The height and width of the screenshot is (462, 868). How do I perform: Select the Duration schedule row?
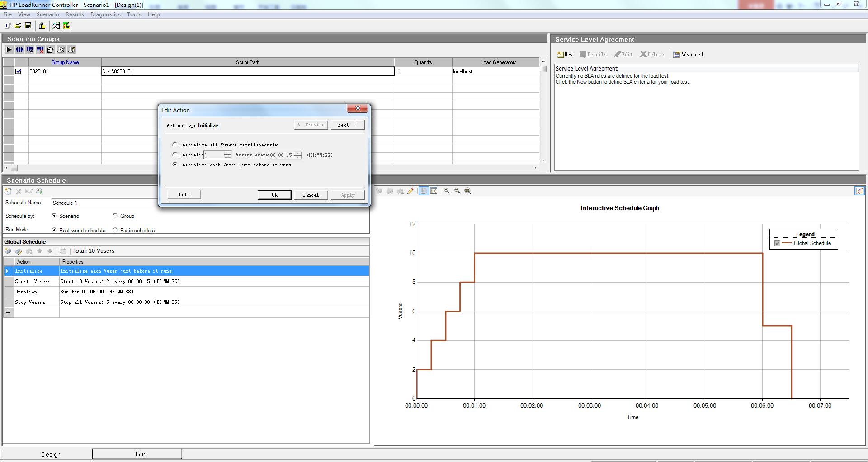coord(186,292)
